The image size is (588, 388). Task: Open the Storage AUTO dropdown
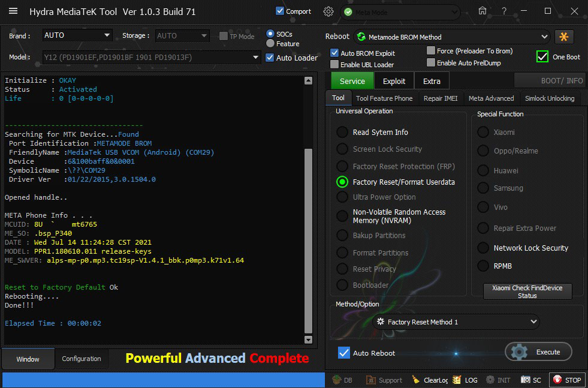tap(182, 35)
